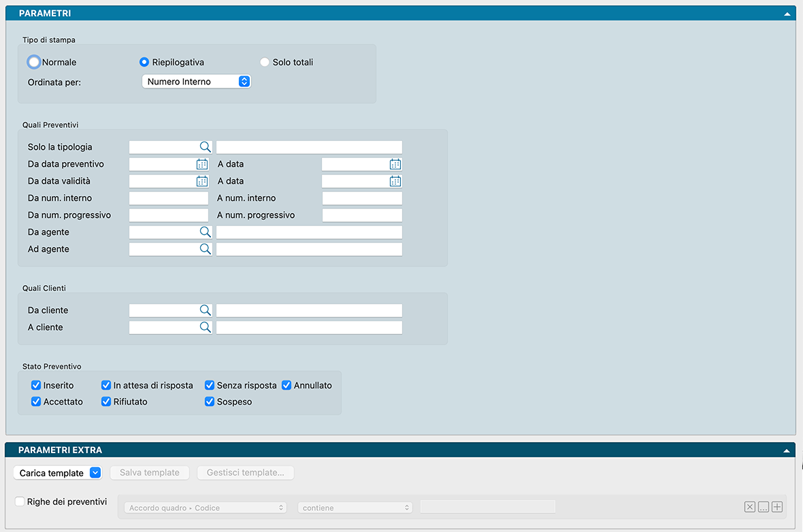Open calendar for Da data validità
Screen dimensions: 803x532
click(202, 181)
